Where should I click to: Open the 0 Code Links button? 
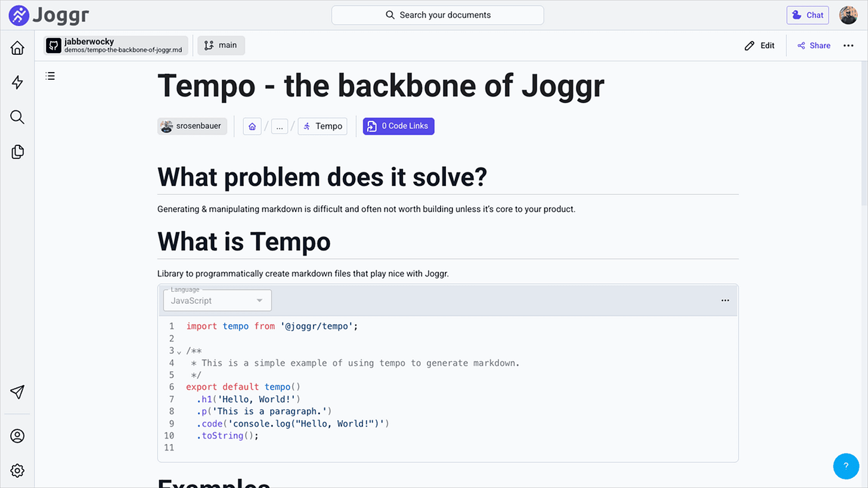[x=398, y=126]
